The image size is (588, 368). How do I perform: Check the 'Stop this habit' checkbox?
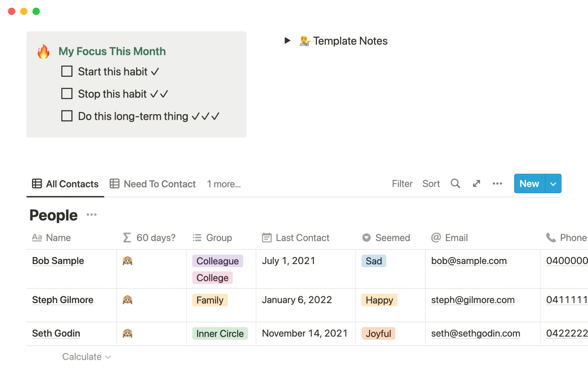tap(67, 94)
